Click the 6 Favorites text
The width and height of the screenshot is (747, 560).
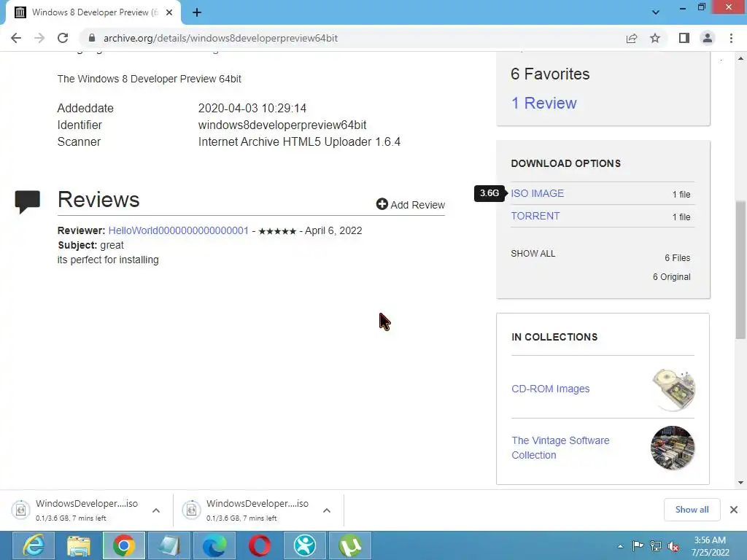pos(550,74)
